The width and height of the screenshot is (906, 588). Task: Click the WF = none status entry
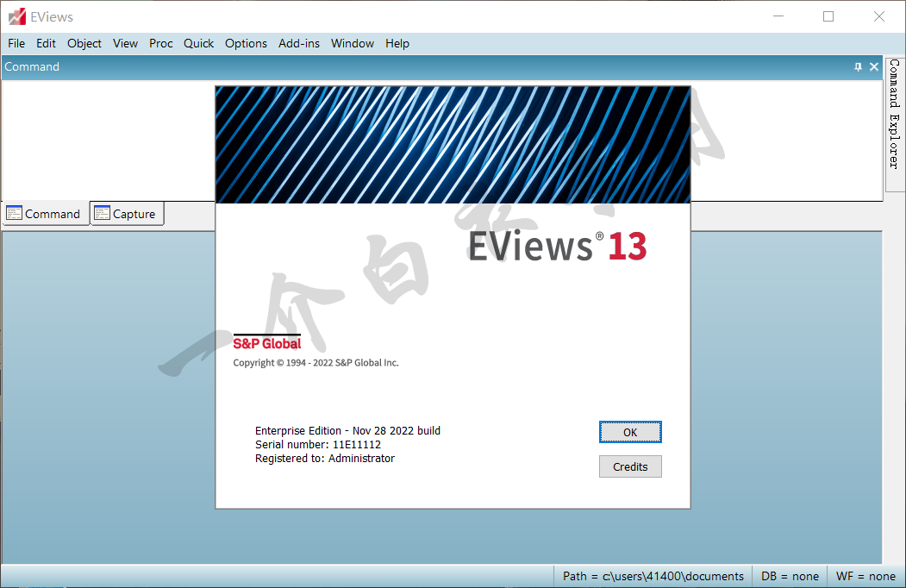coord(865,577)
